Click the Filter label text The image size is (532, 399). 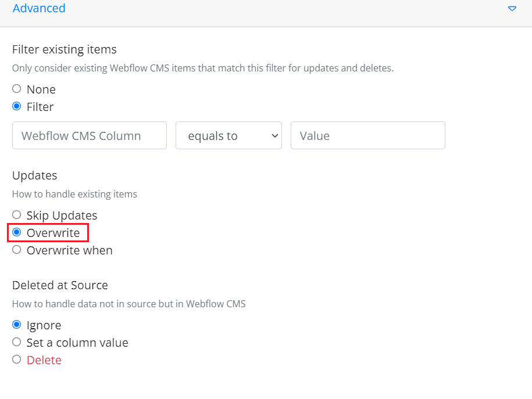[x=40, y=107]
